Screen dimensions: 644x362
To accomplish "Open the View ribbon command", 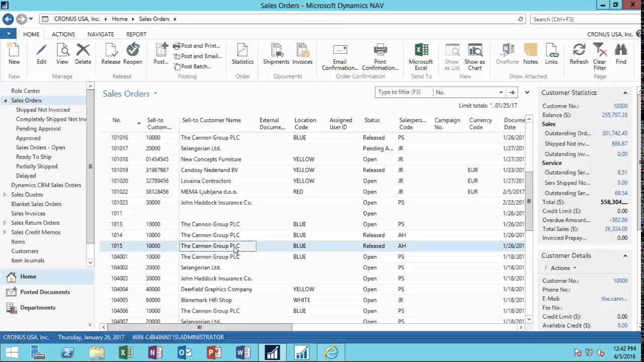I will [x=62, y=54].
